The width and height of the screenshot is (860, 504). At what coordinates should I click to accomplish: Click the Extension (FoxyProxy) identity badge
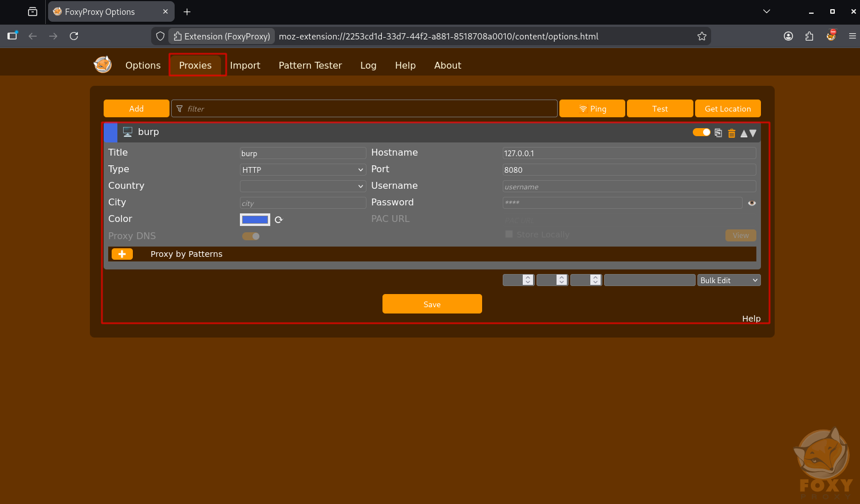[x=222, y=36]
